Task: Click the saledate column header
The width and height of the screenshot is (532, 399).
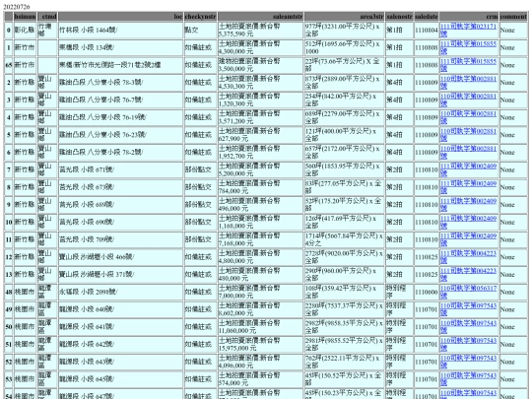Action: (427, 17)
